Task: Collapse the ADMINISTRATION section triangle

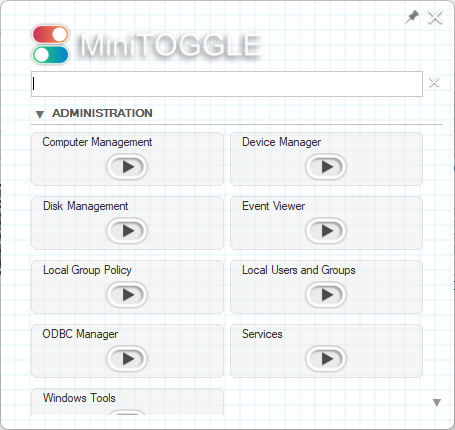Action: click(40, 114)
